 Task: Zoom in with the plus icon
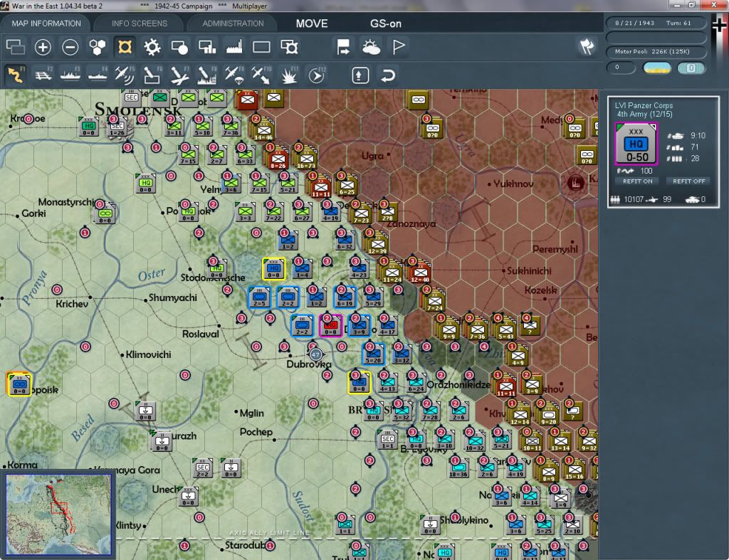pyautogui.click(x=43, y=47)
